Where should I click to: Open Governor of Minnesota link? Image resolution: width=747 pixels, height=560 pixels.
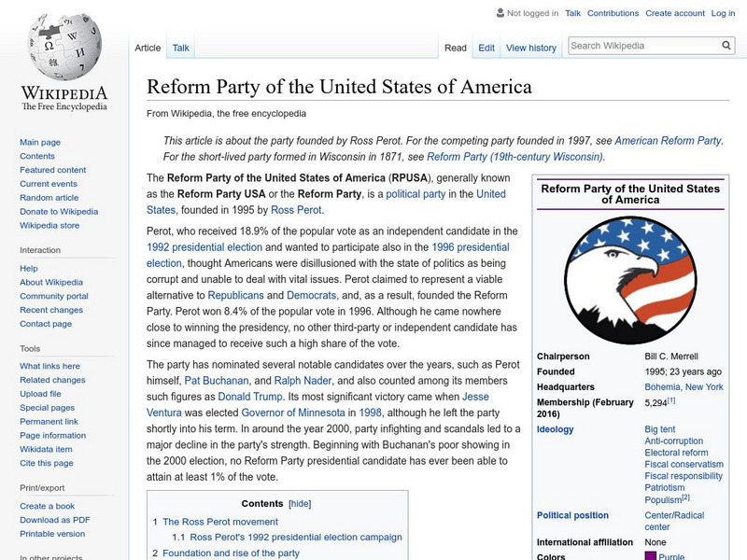click(293, 413)
